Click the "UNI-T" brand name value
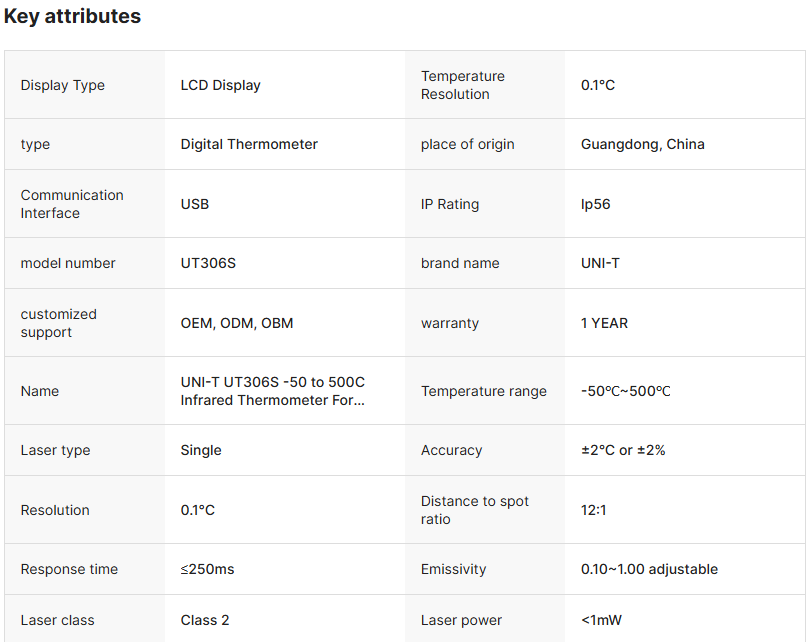This screenshot has width=807, height=642. (x=602, y=263)
